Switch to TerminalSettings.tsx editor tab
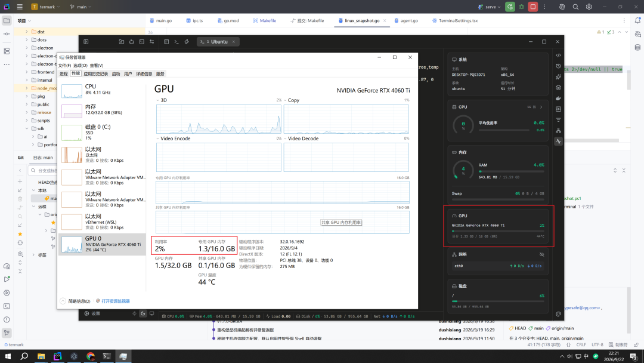Image resolution: width=644 pixels, height=363 pixels. point(454,20)
